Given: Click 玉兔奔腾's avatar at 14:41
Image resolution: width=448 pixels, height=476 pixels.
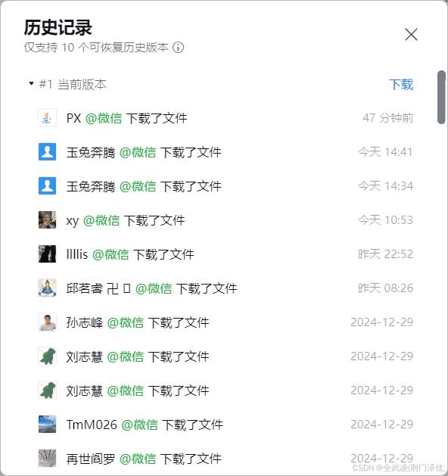Looking at the screenshot, I should click(47, 151).
